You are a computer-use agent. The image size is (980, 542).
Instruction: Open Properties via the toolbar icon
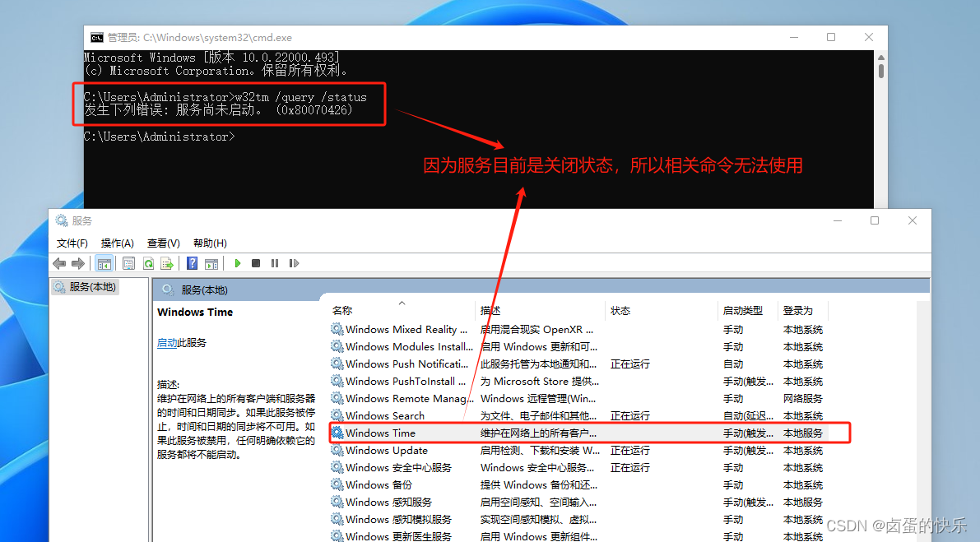(x=128, y=263)
